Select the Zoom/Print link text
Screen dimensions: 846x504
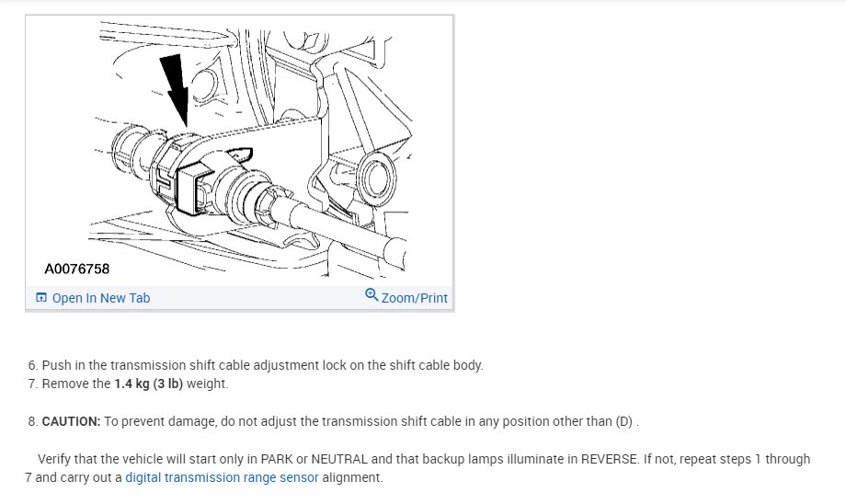coord(415,298)
